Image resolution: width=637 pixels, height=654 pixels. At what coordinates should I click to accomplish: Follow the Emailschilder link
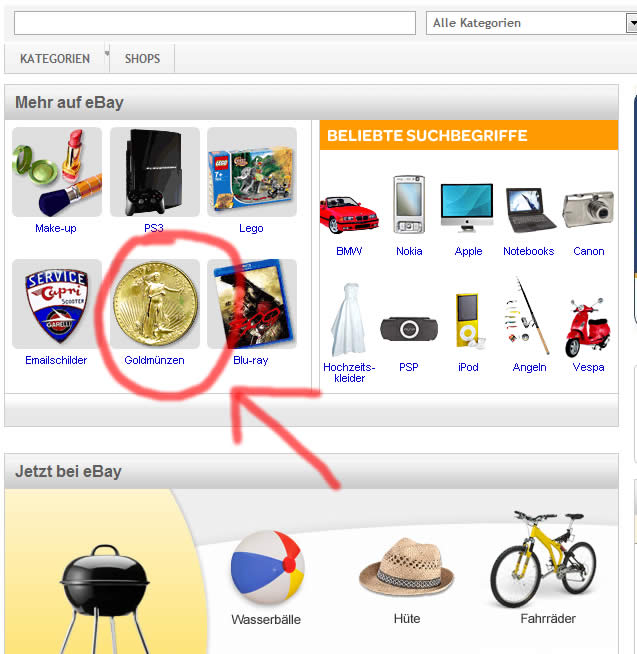point(56,360)
